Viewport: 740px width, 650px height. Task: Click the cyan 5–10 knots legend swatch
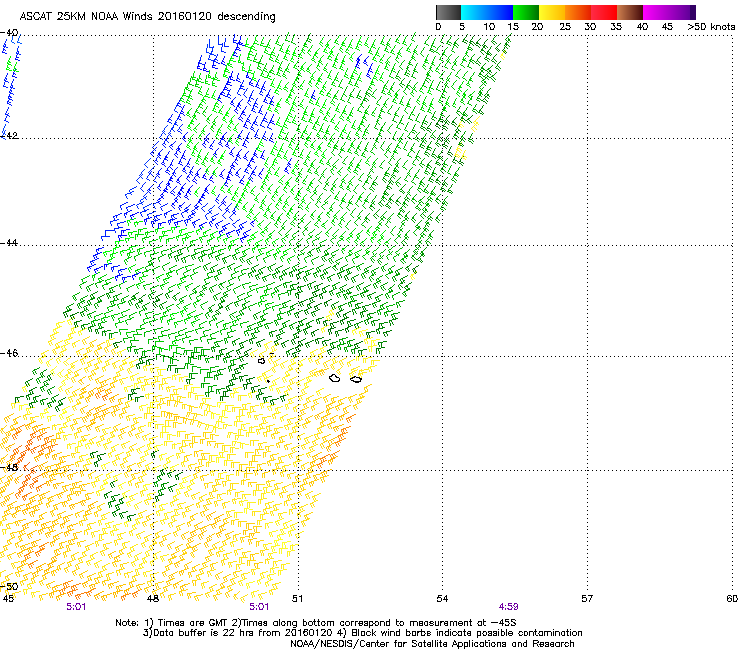coord(474,12)
